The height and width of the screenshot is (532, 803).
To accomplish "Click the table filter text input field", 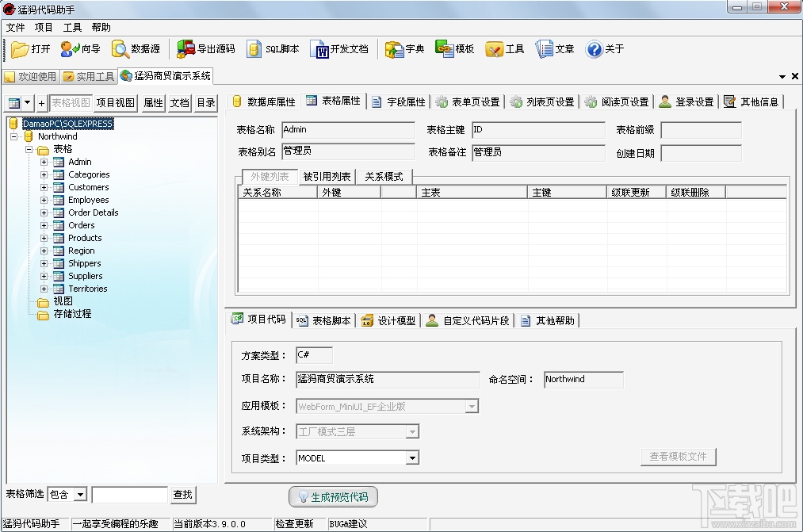I will point(129,495).
